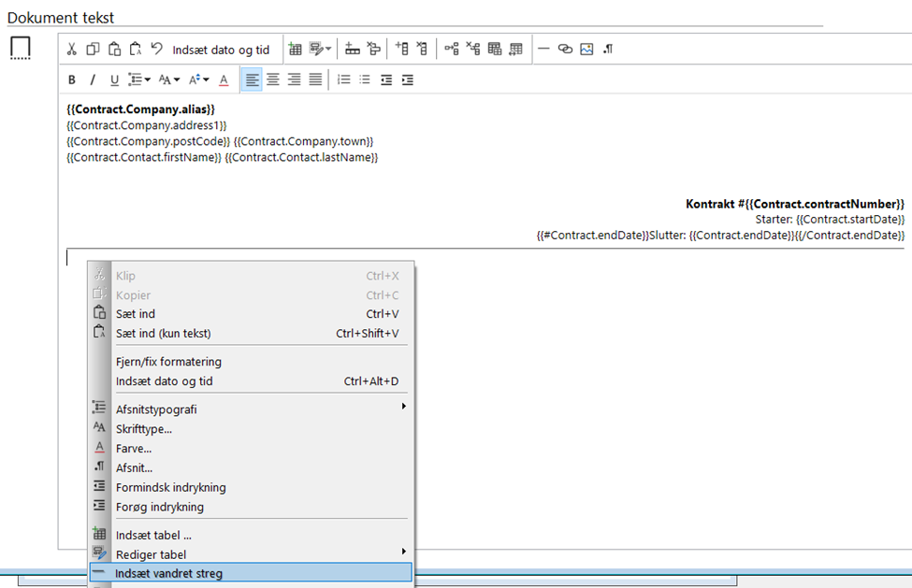Click Table properties icon with grid
912x588 pixels.
[495, 49]
